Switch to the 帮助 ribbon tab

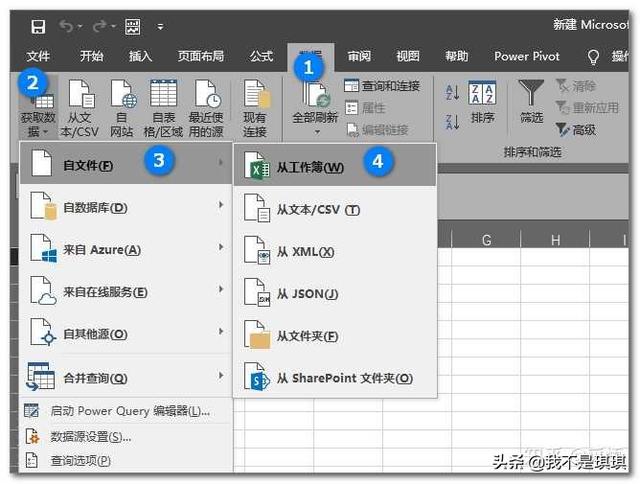tap(457, 56)
